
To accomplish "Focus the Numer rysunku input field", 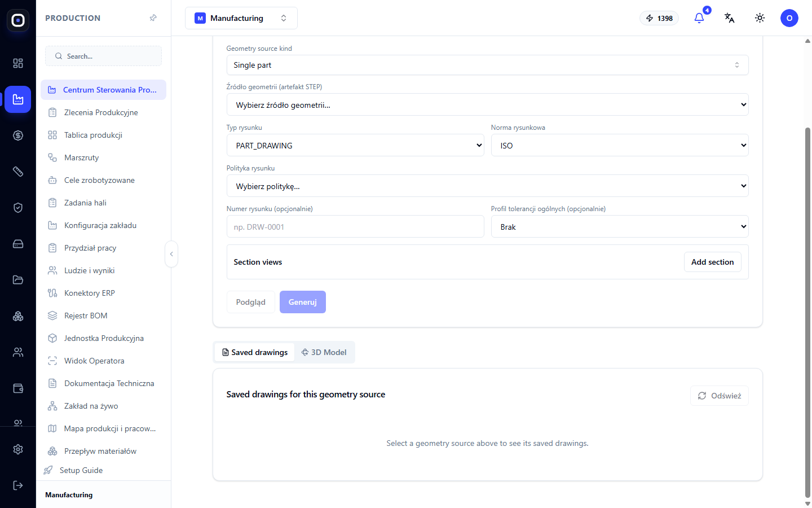I will [355, 226].
